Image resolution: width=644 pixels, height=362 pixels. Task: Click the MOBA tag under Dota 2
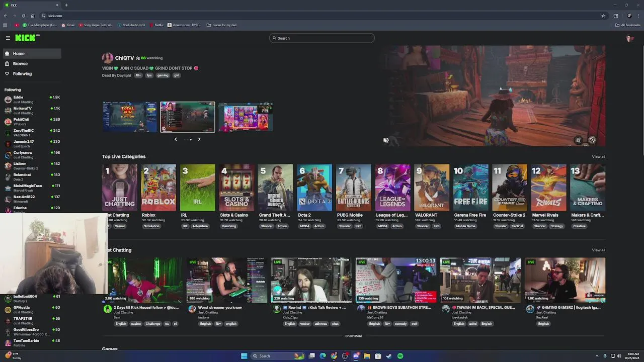pyautogui.click(x=305, y=226)
